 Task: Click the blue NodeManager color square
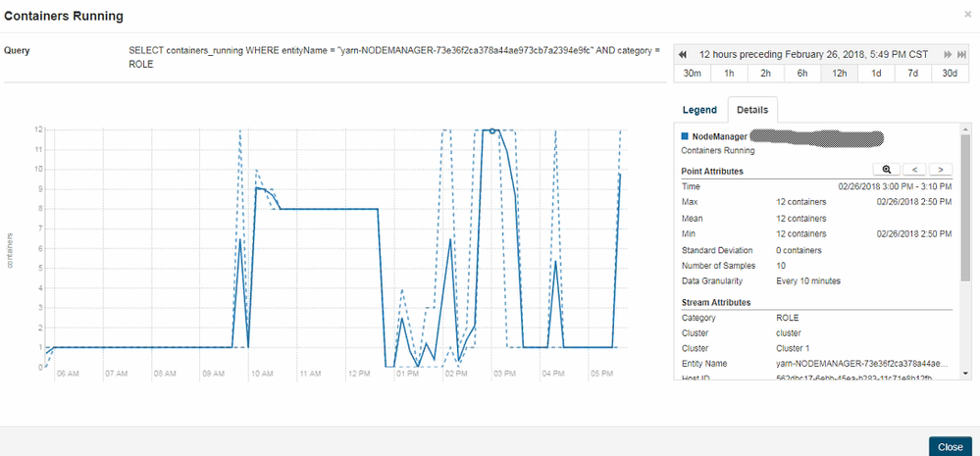pyautogui.click(x=685, y=136)
